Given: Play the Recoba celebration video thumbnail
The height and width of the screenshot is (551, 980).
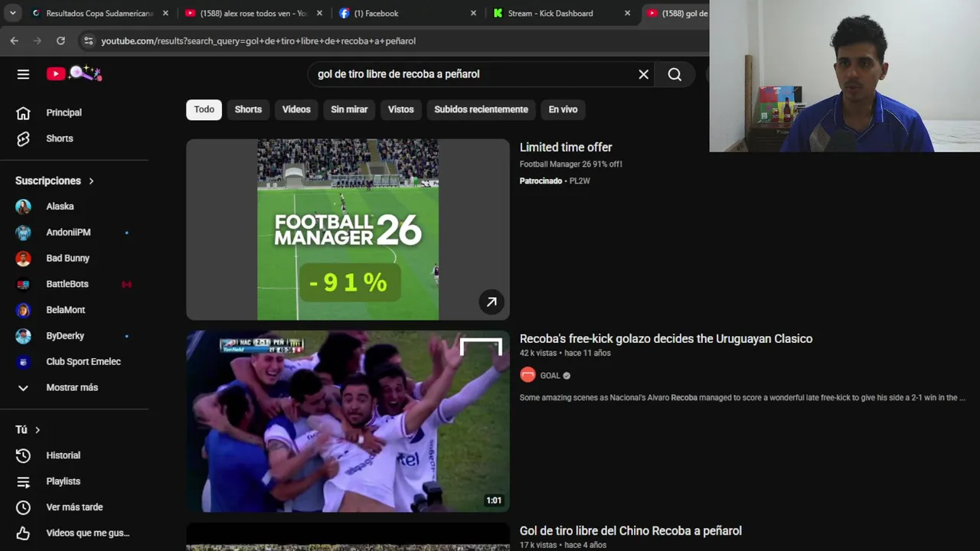Looking at the screenshot, I should [348, 422].
